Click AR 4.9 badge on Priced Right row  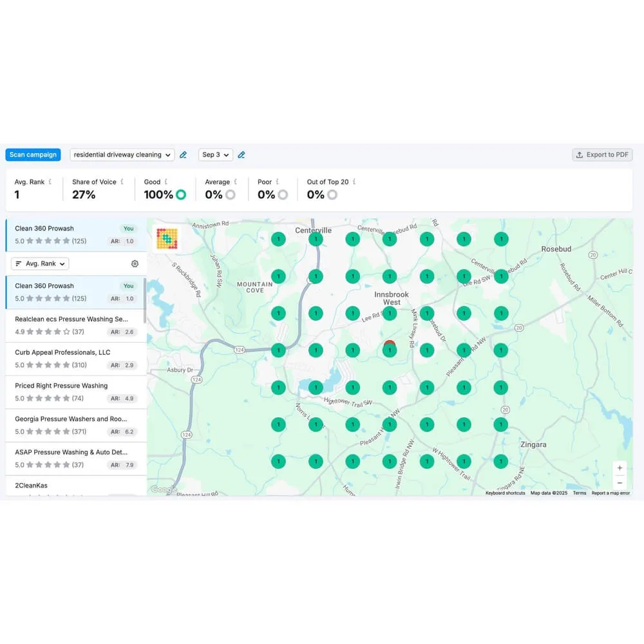click(x=122, y=399)
